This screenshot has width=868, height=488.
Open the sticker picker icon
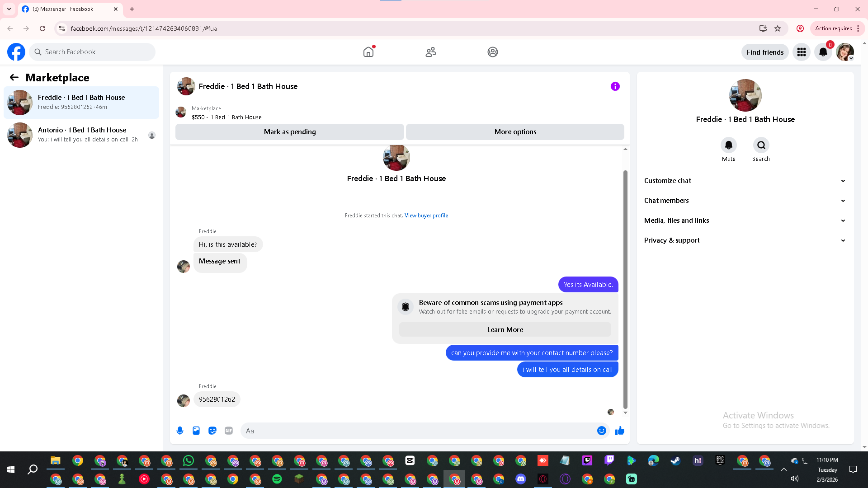coord(212,431)
